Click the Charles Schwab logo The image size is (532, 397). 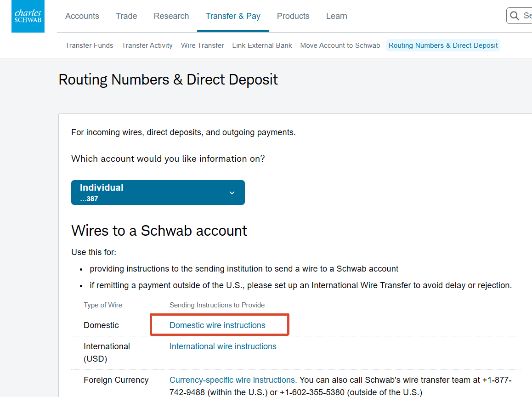point(28,16)
